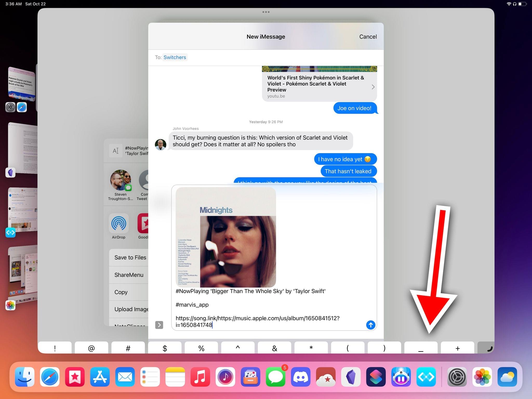Image resolution: width=532 pixels, height=399 pixels.
Task: Launch Apple Music in the dock
Action: pyautogui.click(x=200, y=377)
